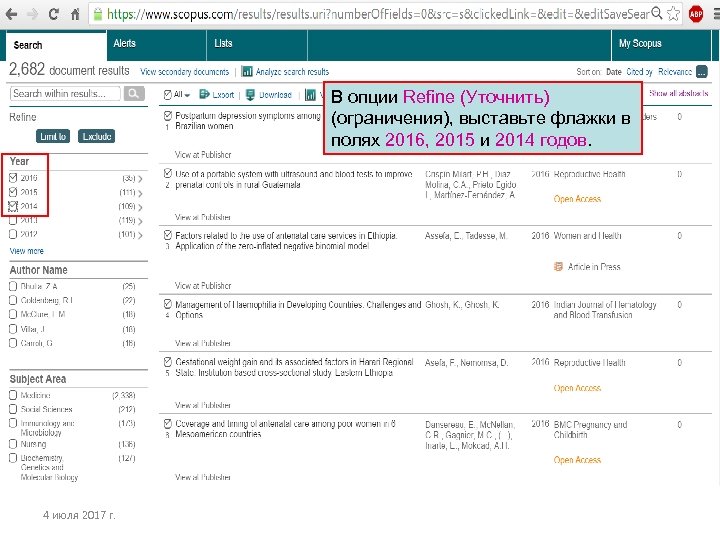The height and width of the screenshot is (540, 720).
Task: Click View more under Year
Action: coord(27,251)
